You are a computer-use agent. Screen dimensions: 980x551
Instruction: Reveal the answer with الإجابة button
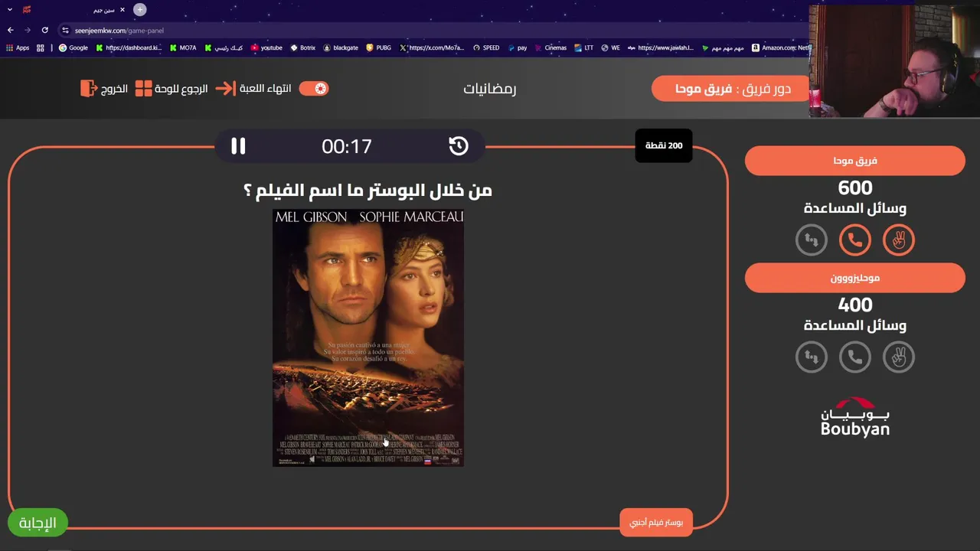[x=38, y=523]
